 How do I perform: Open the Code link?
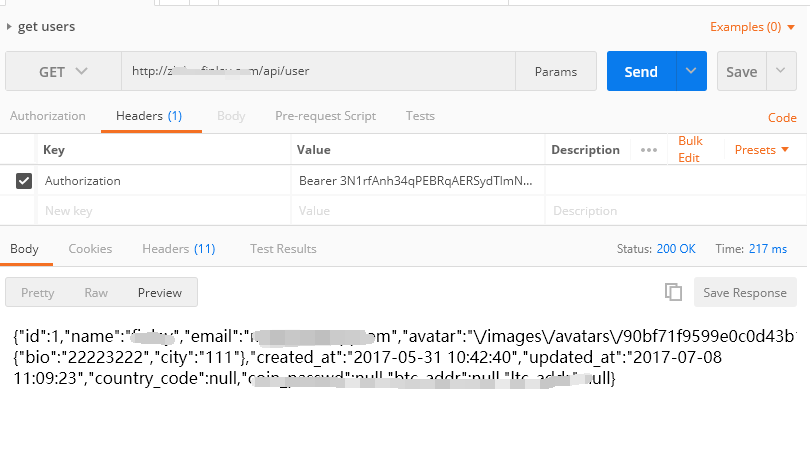(x=782, y=118)
